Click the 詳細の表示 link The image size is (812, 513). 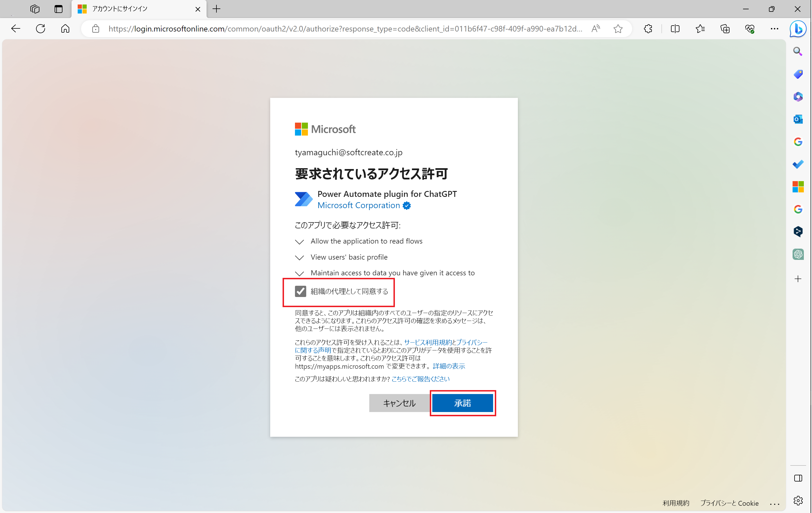[x=449, y=366]
